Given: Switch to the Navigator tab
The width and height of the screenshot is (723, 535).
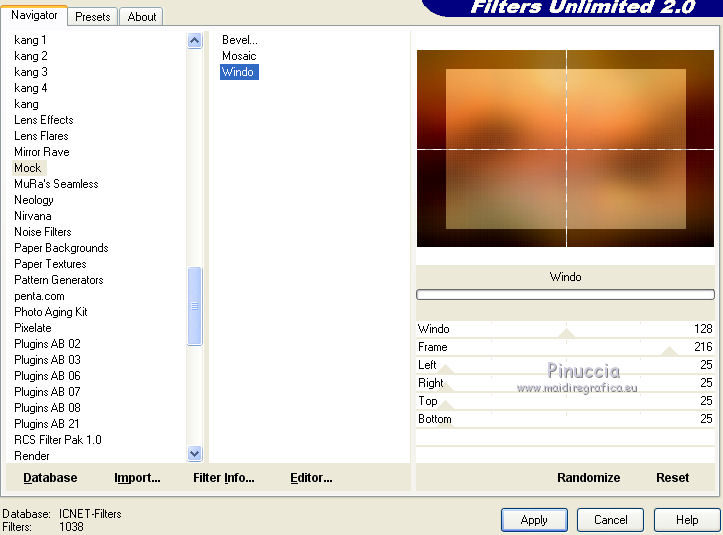Looking at the screenshot, I should [x=34, y=15].
